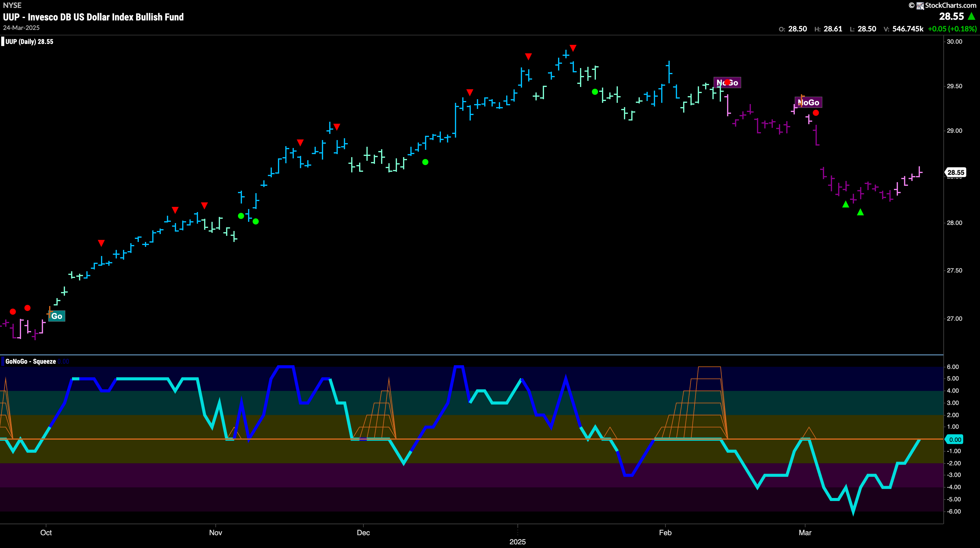Image resolution: width=980 pixels, height=548 pixels.
Task: Click the red circle below the March NoGo label
Action: 816,113
